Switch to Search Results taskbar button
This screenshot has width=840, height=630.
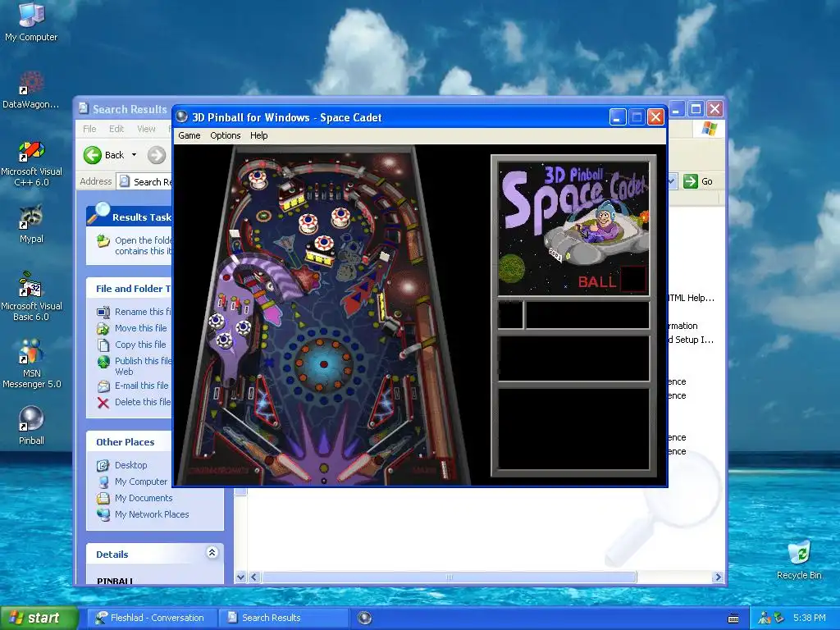(x=283, y=618)
